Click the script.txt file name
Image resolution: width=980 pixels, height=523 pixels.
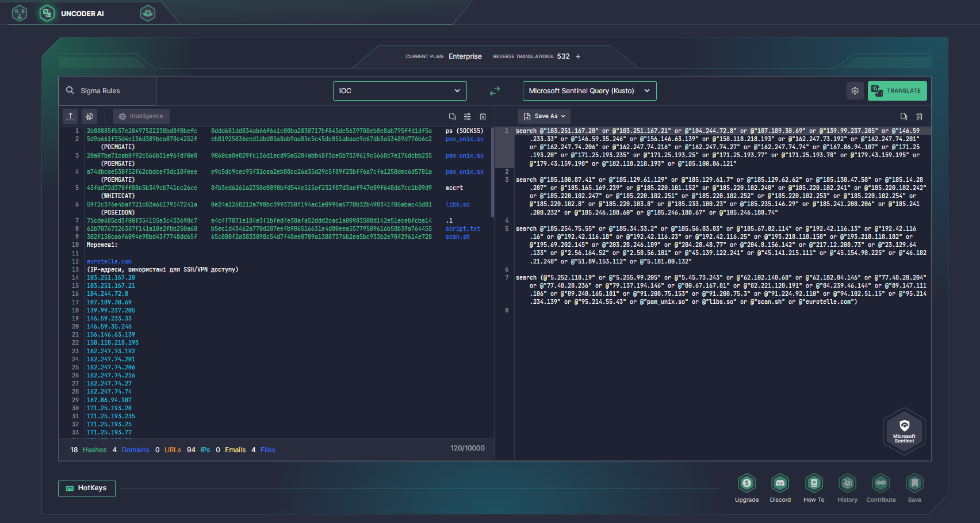[463, 228]
